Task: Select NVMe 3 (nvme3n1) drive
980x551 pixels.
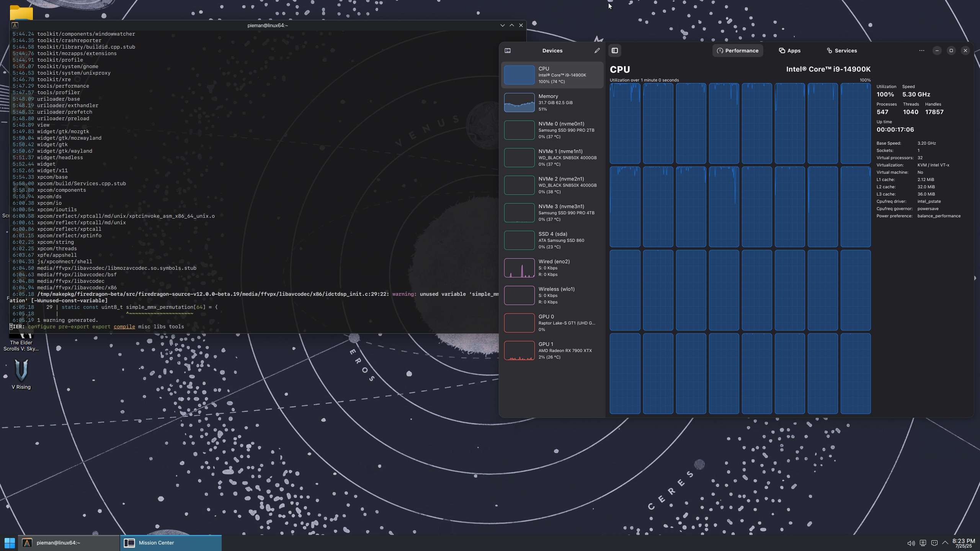Action: coord(552,213)
